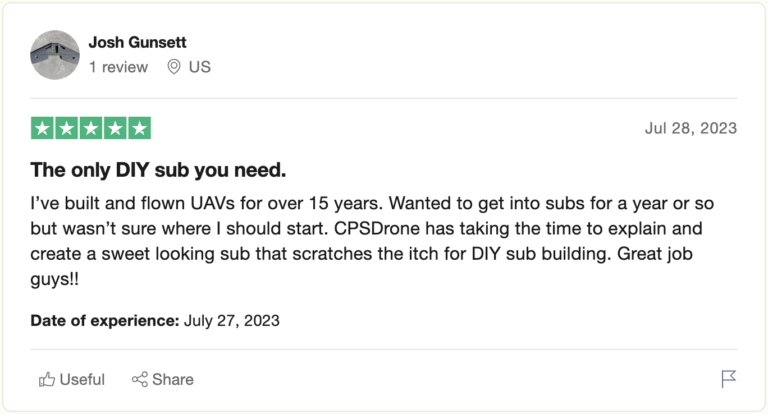Flag this review using the flag icon
768x414 pixels.
pos(728,379)
